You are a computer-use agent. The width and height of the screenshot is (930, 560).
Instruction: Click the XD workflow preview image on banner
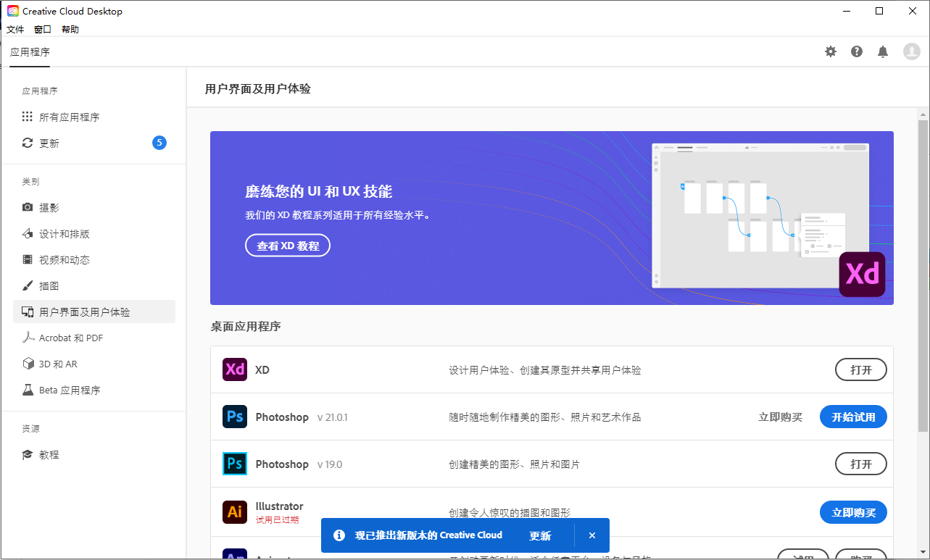[x=760, y=215]
